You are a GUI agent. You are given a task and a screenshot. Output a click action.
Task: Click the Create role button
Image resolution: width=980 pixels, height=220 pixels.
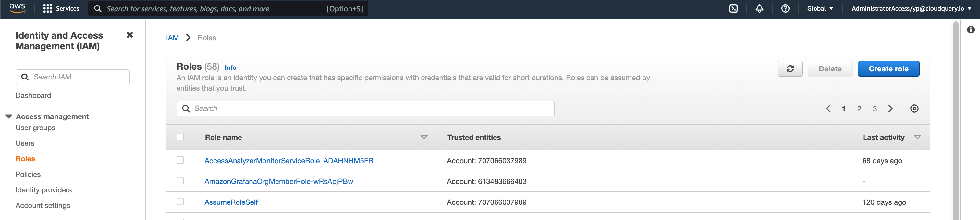pyautogui.click(x=888, y=69)
